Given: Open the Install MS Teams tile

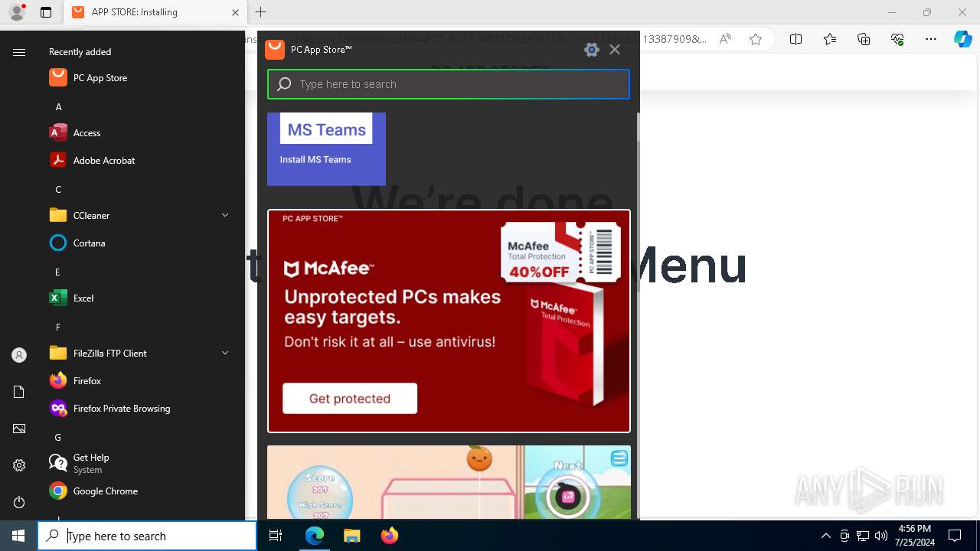Looking at the screenshot, I should [326, 149].
